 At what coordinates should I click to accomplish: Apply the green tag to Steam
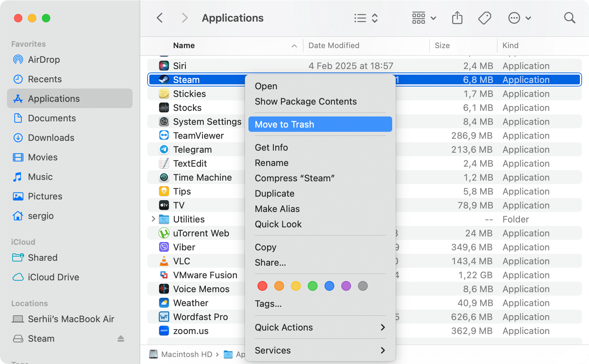(x=312, y=286)
